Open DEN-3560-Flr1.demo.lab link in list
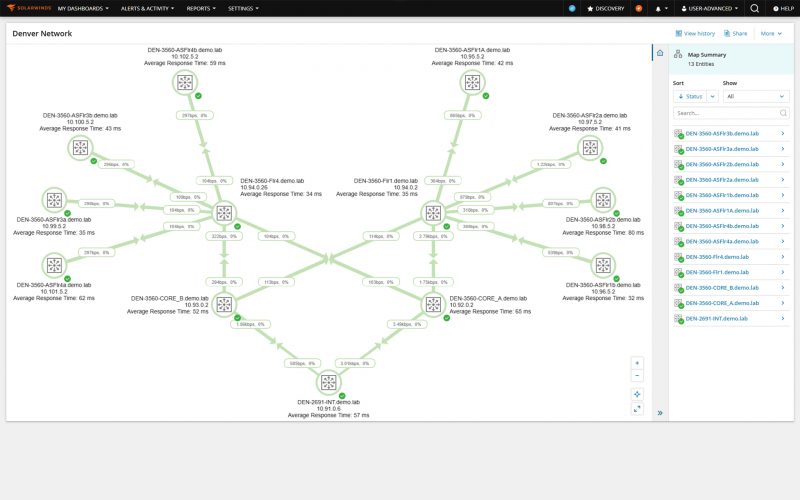This screenshot has width=800, height=500. coord(717,272)
